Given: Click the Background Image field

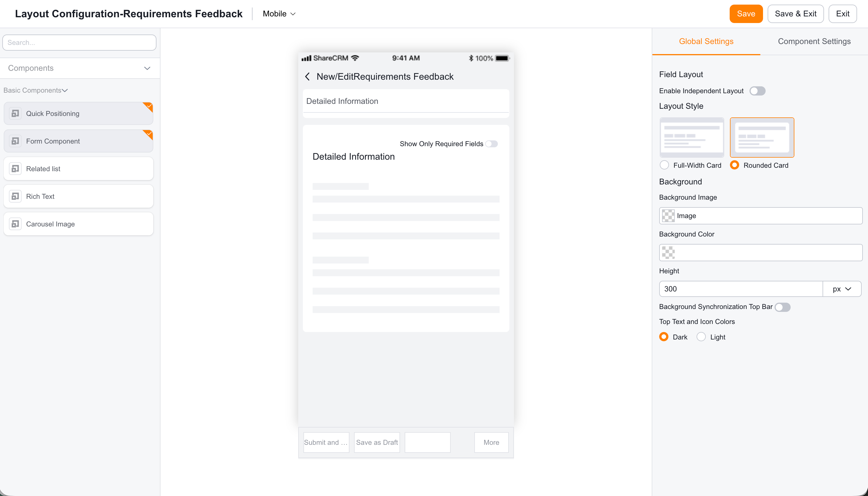Looking at the screenshot, I should (760, 216).
